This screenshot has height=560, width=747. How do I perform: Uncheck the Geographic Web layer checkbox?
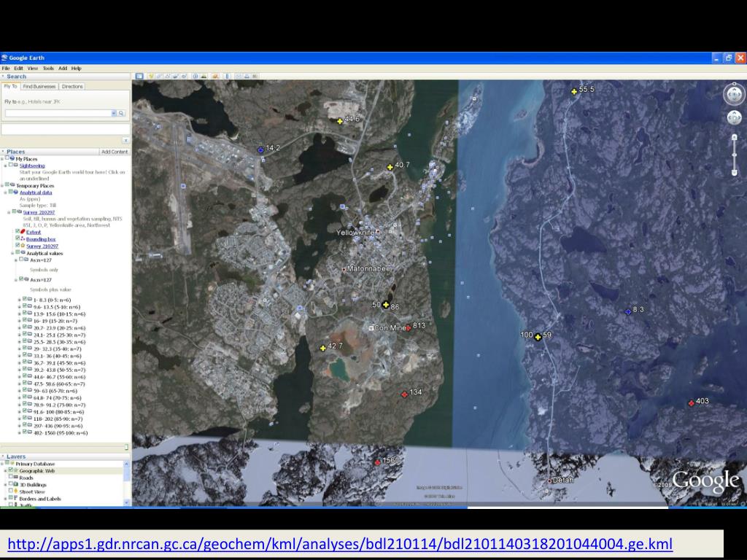click(11, 470)
